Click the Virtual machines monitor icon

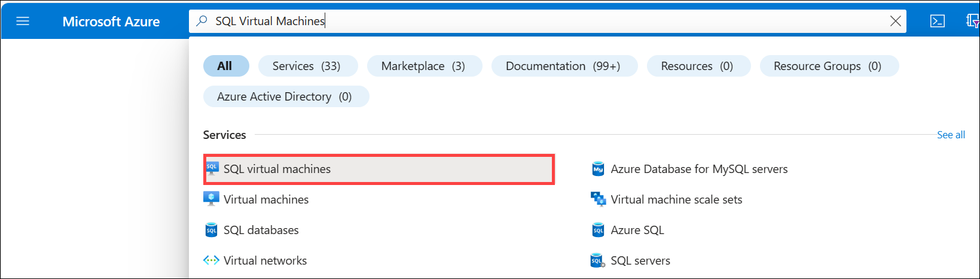pyautogui.click(x=211, y=199)
